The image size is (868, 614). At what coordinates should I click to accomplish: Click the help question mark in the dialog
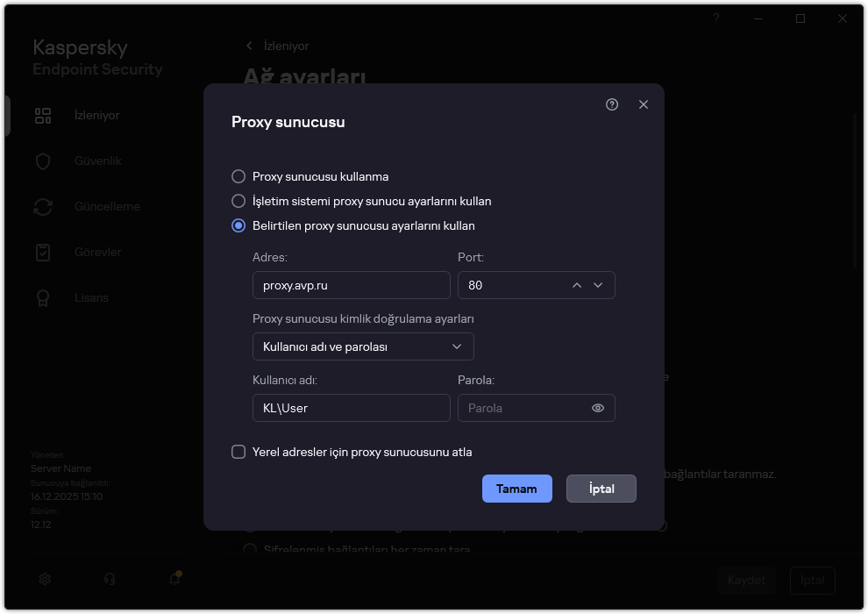611,104
